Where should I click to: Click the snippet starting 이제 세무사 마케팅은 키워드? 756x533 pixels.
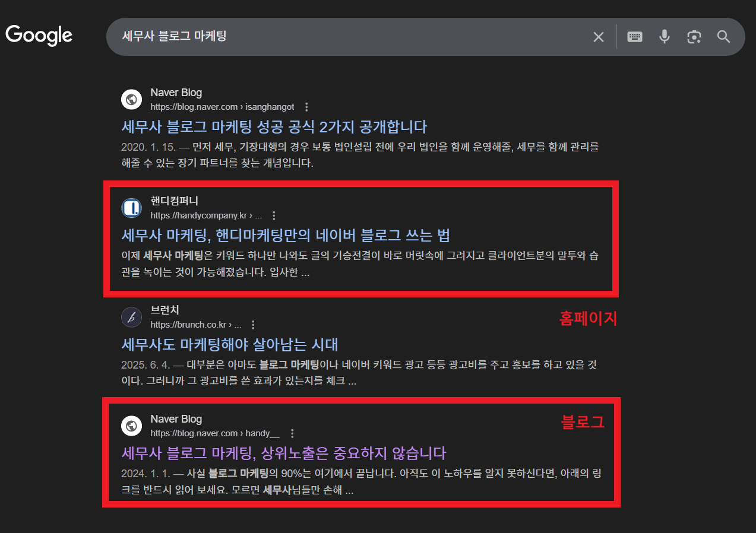(x=361, y=264)
